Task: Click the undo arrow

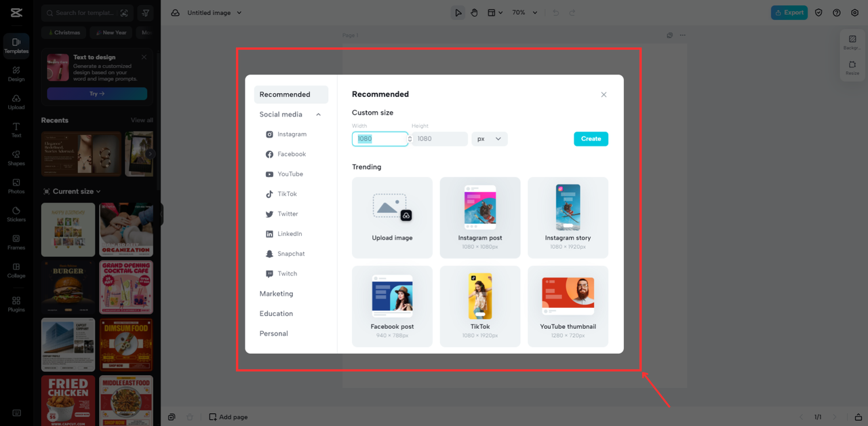Action: click(556, 13)
